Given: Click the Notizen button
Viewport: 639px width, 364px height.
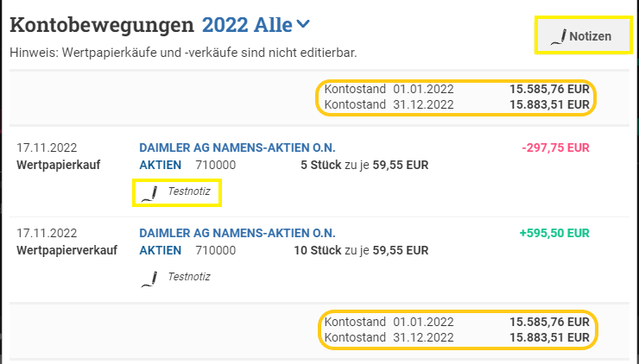Looking at the screenshot, I should [x=584, y=36].
